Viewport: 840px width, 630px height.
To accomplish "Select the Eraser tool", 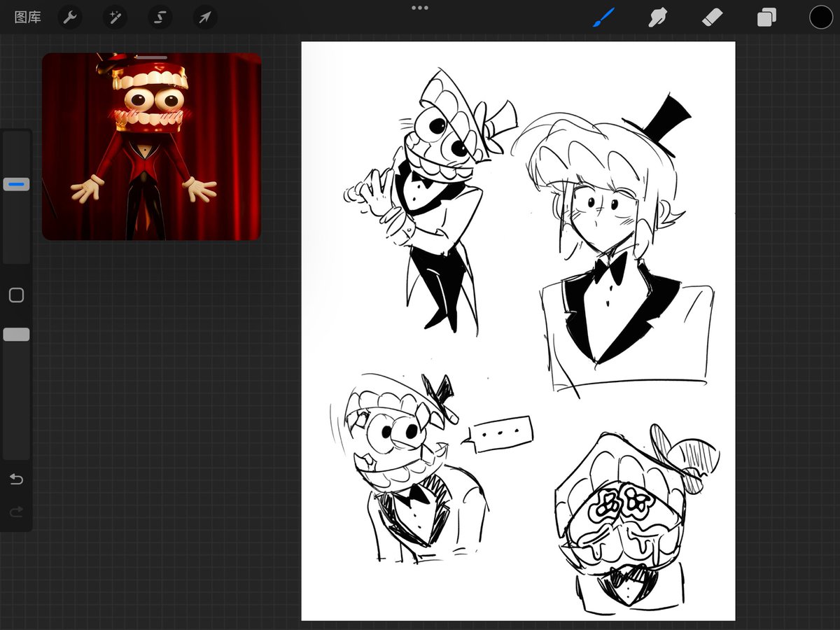I will pyautogui.click(x=713, y=17).
